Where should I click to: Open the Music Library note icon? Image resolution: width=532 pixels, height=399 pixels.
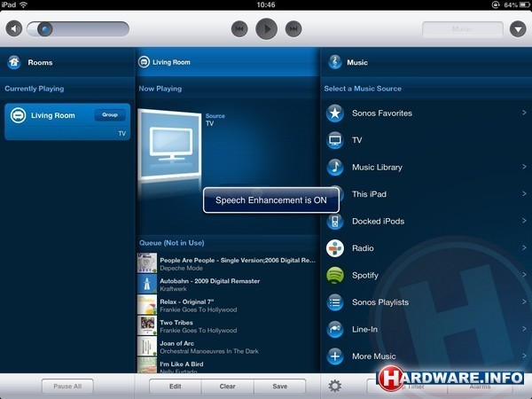335,167
